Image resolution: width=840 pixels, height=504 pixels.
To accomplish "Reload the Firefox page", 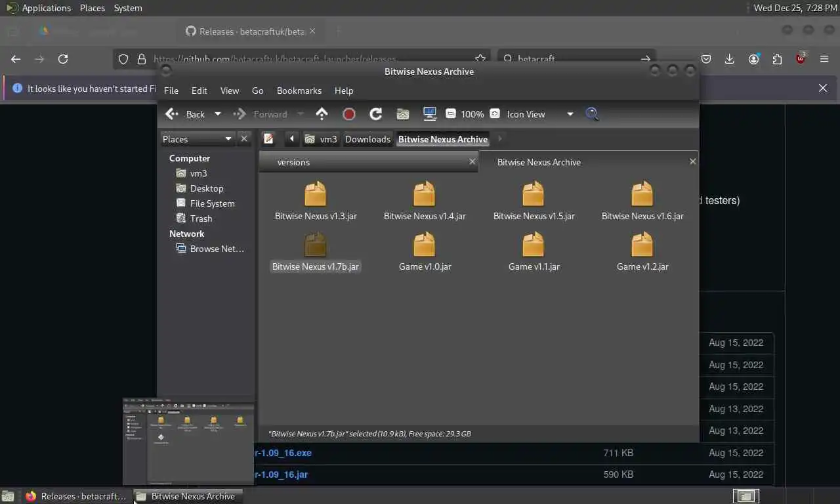I will point(63,59).
